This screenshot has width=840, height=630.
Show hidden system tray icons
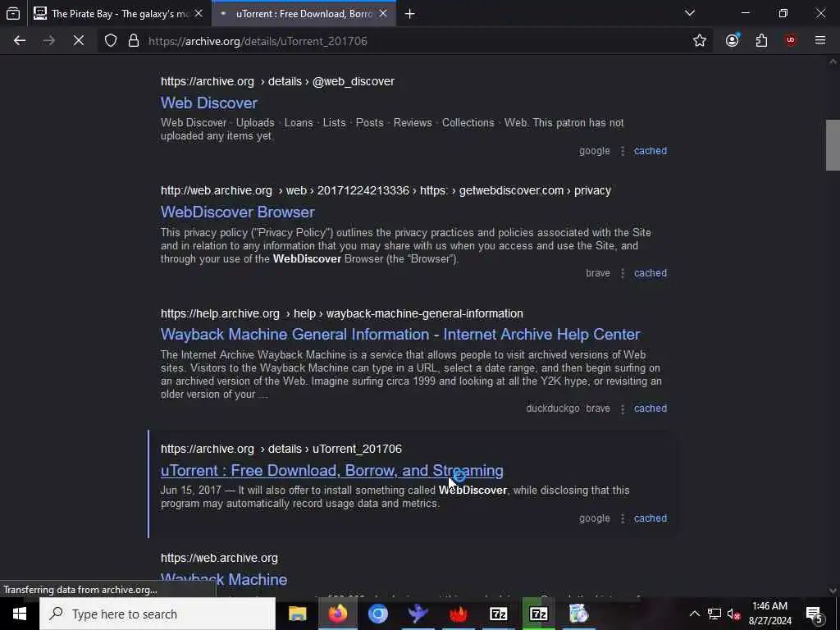tap(694, 614)
